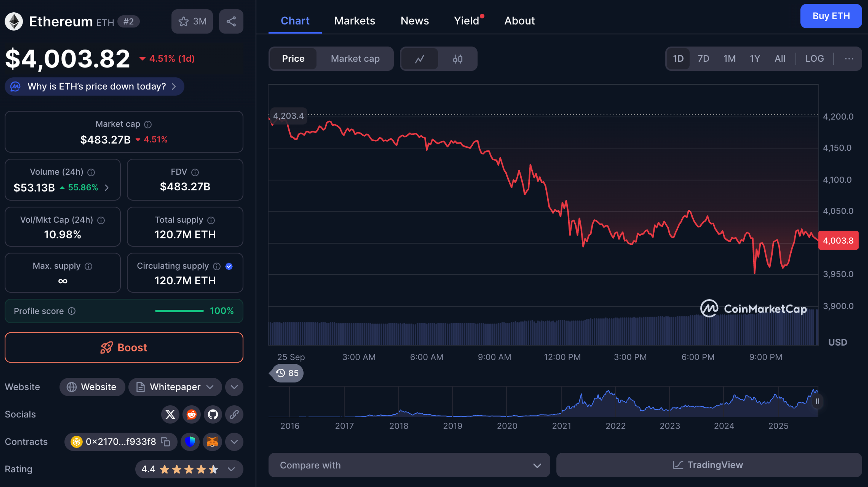Expand the Whitepaper dropdown
Screen dimensions: 868x487
tap(175, 387)
